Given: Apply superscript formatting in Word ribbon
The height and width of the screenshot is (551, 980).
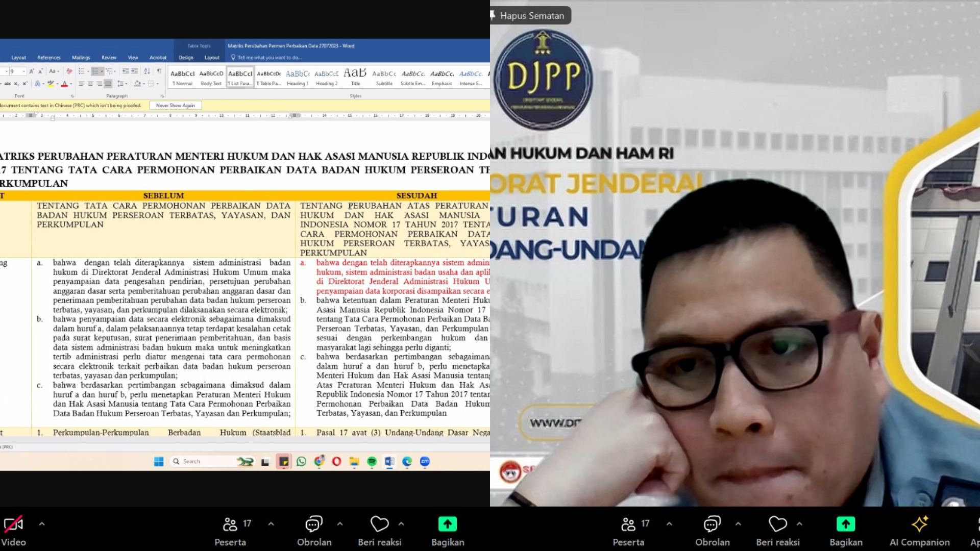Looking at the screenshot, I should tap(24, 84).
